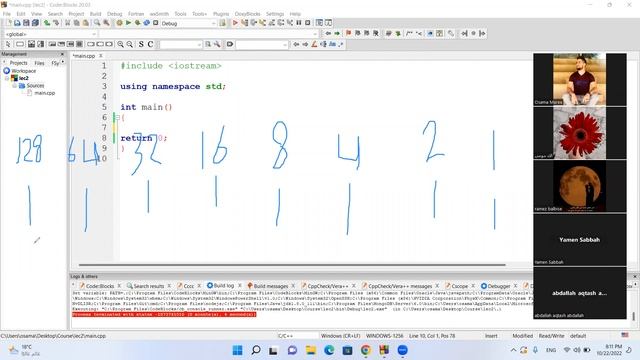Image resolution: width=640 pixels, height=360 pixels.
Task: Start debugger with red play icon
Action: [236, 23]
